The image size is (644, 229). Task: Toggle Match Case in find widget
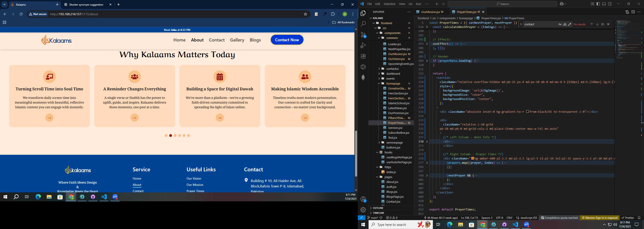pos(560,24)
